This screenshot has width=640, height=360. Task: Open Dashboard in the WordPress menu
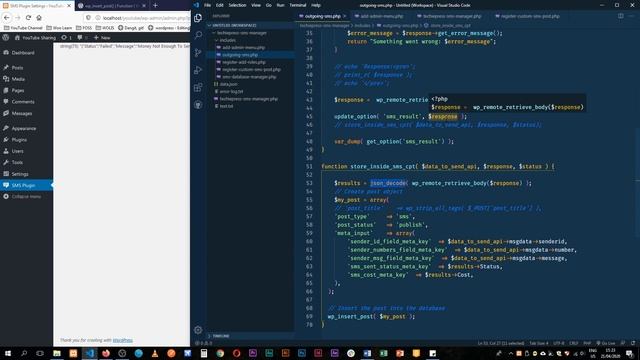pos(27,53)
